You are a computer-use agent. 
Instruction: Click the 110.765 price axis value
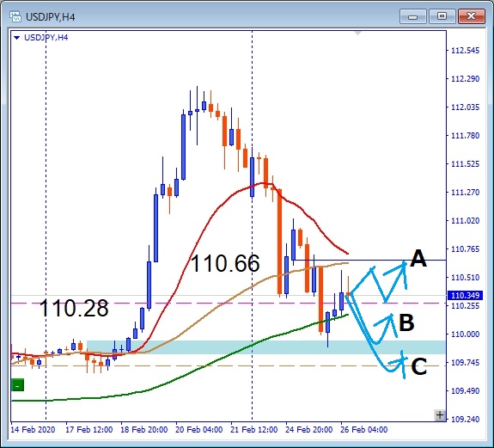[466, 249]
